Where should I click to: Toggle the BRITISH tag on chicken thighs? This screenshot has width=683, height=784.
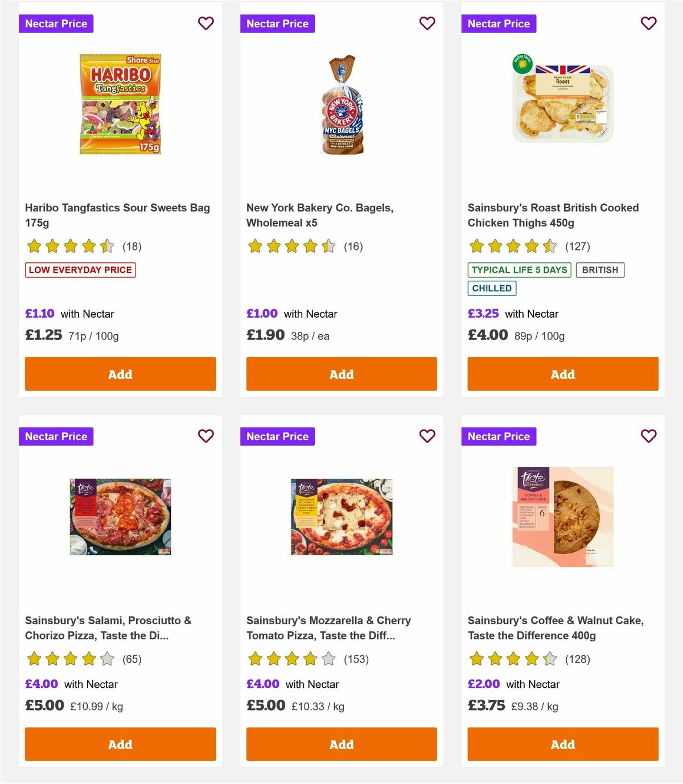[600, 270]
